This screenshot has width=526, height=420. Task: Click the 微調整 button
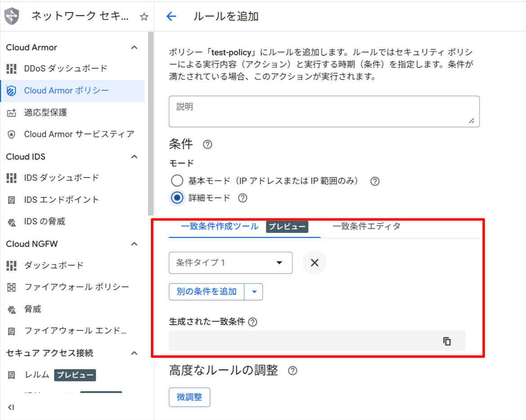(x=189, y=397)
